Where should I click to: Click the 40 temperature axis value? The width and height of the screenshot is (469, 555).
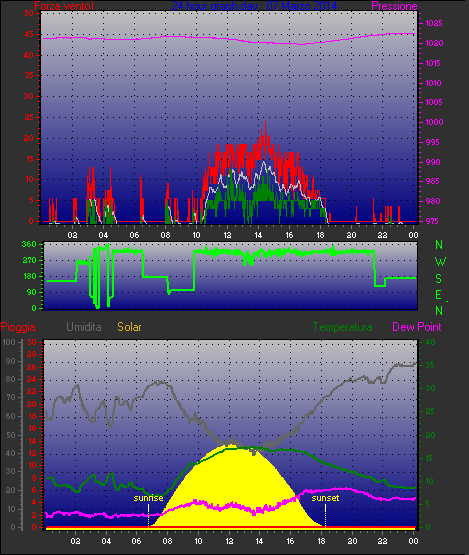point(430,342)
